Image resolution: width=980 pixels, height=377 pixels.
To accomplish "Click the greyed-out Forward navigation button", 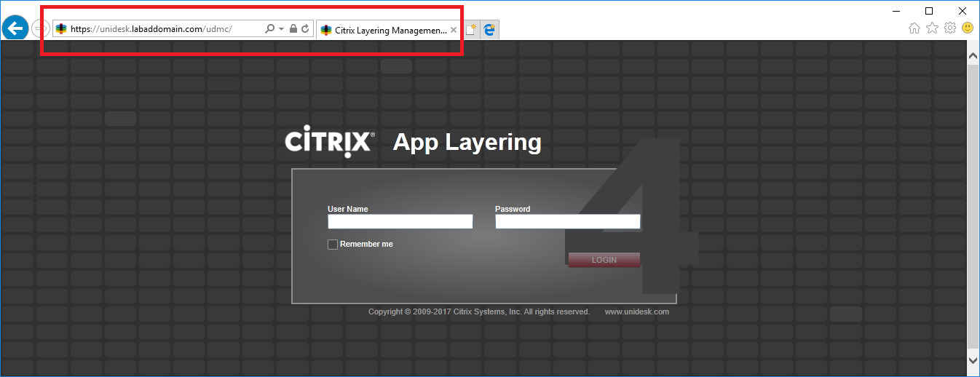I will tap(39, 28).
